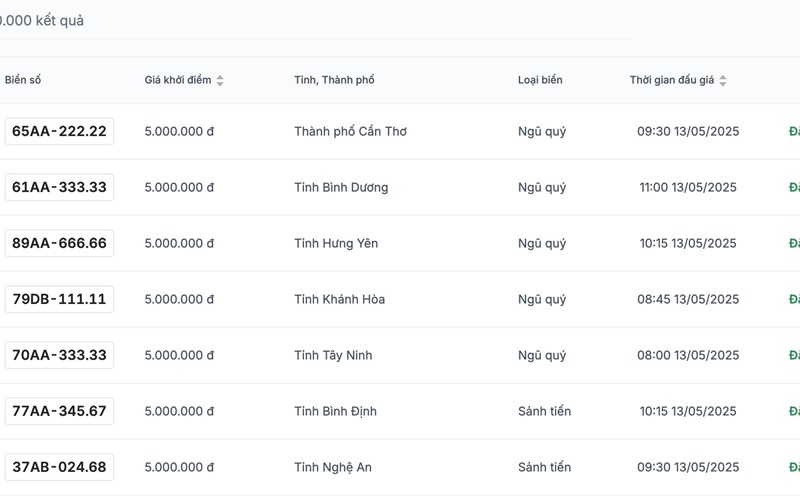The width and height of the screenshot is (800, 496).
Task: Sort by Thời gian đấu giá using sort arrows
Action: (x=723, y=80)
